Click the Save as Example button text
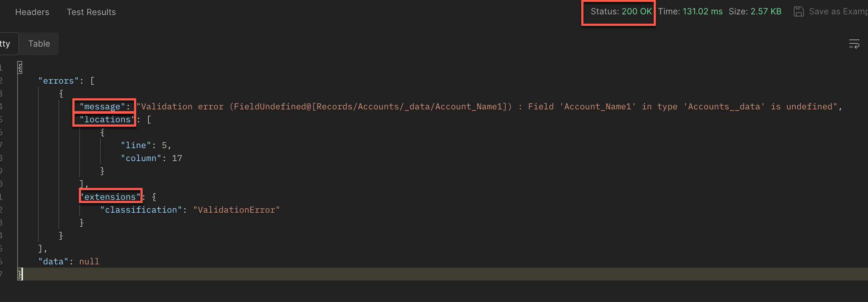 [837, 11]
